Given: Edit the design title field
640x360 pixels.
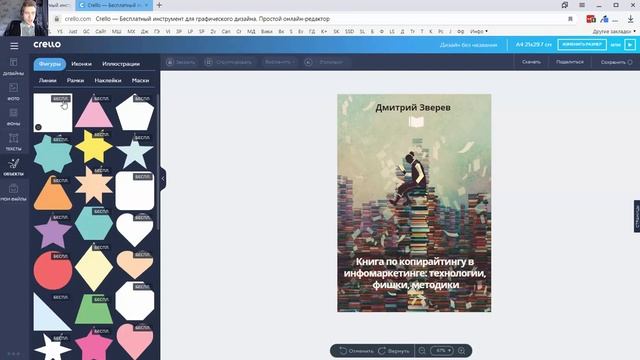Looking at the screenshot, I should tap(469, 45).
